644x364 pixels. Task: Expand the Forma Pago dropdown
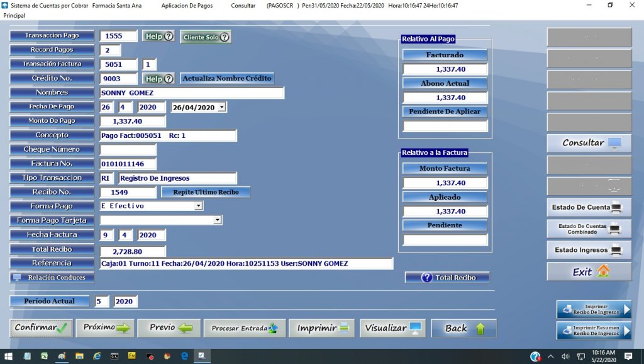198,206
